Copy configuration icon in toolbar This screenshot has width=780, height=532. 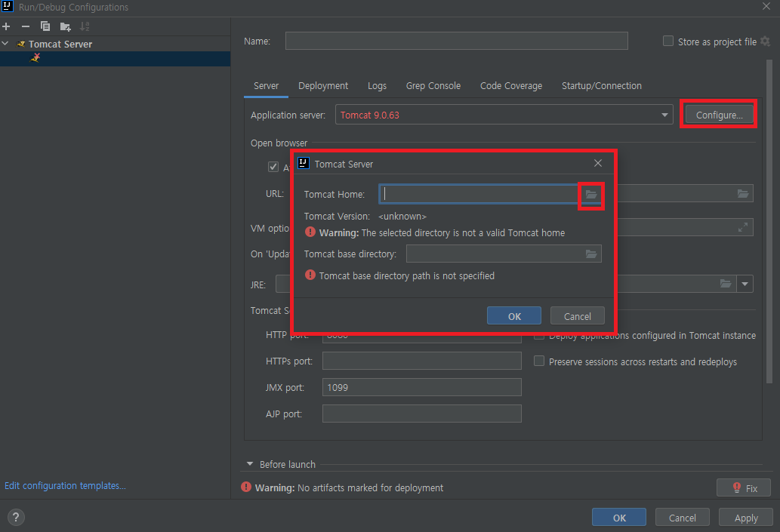tap(45, 26)
